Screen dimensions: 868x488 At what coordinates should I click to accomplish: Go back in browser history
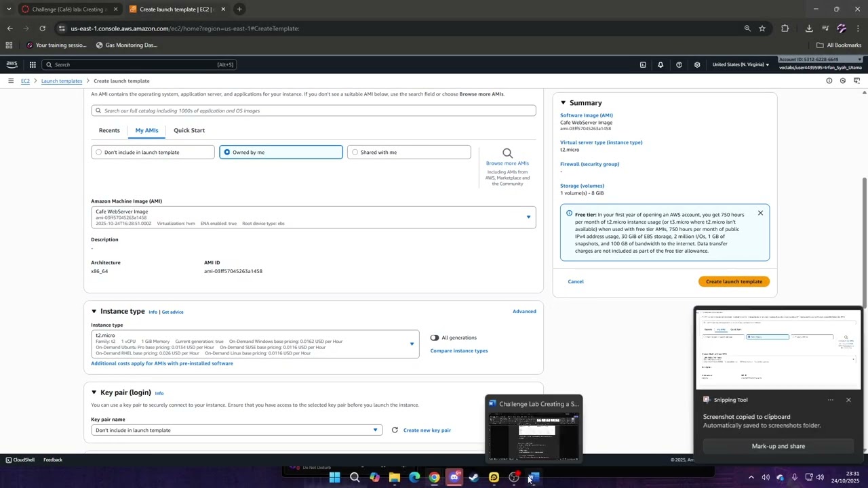pos(9,28)
